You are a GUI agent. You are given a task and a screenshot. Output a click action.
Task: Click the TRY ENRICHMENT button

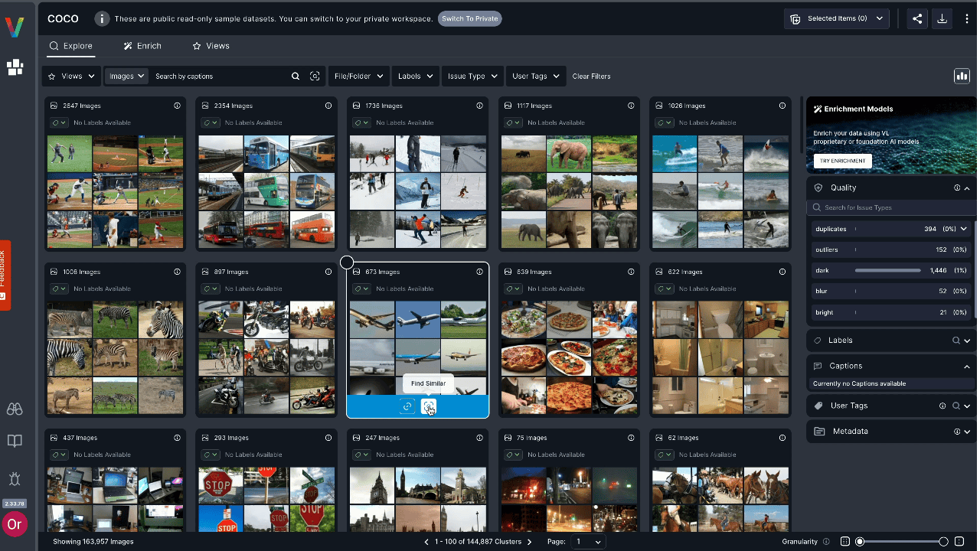(842, 161)
